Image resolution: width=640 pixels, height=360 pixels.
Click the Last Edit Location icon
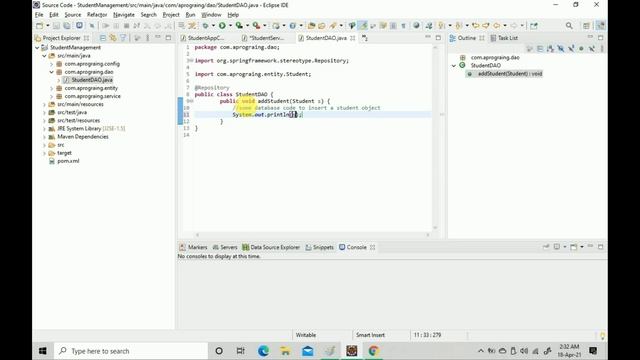coord(476,26)
